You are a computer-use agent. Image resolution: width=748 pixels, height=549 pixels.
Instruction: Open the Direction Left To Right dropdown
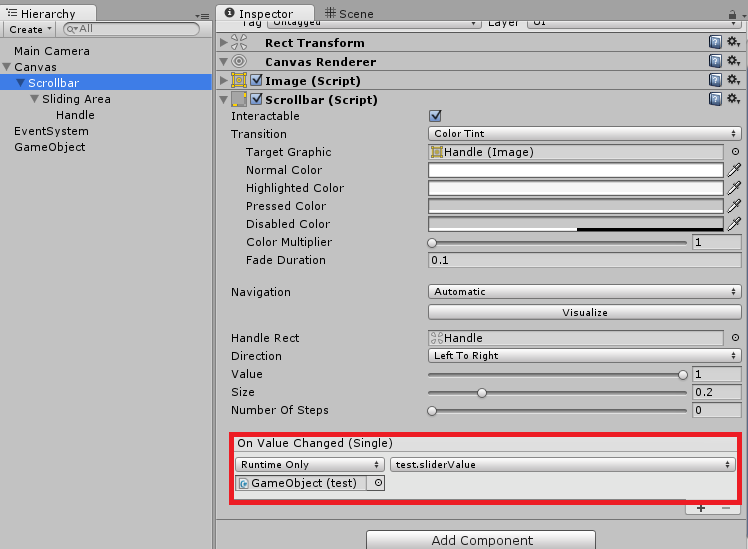(x=584, y=355)
